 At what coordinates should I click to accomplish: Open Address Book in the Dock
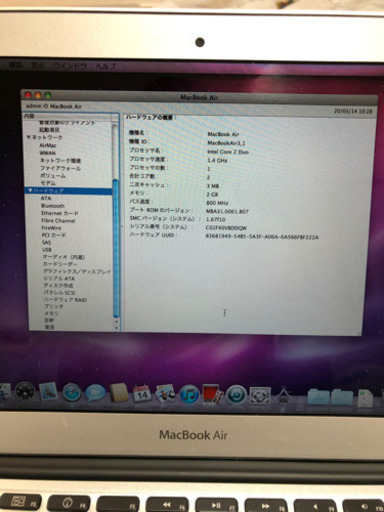coord(119,394)
